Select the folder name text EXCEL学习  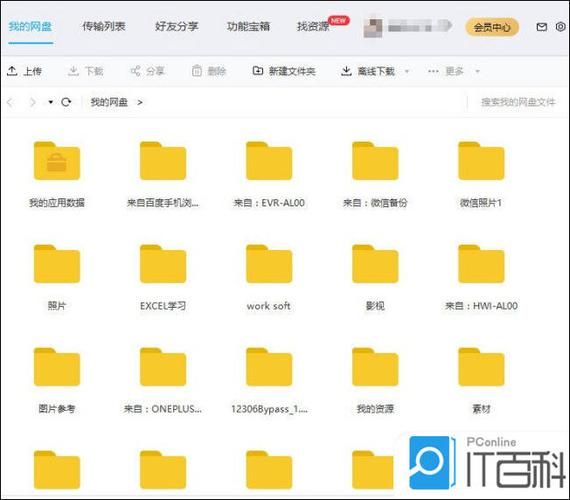[163, 306]
